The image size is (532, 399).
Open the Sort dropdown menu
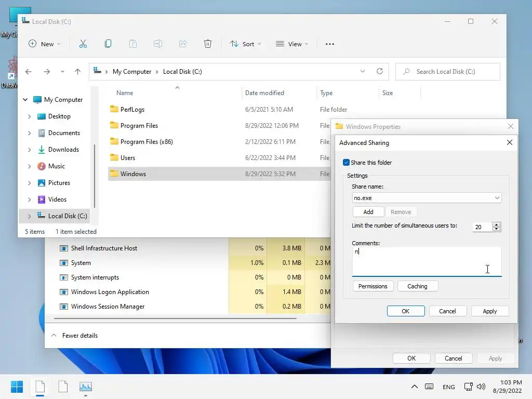point(246,44)
